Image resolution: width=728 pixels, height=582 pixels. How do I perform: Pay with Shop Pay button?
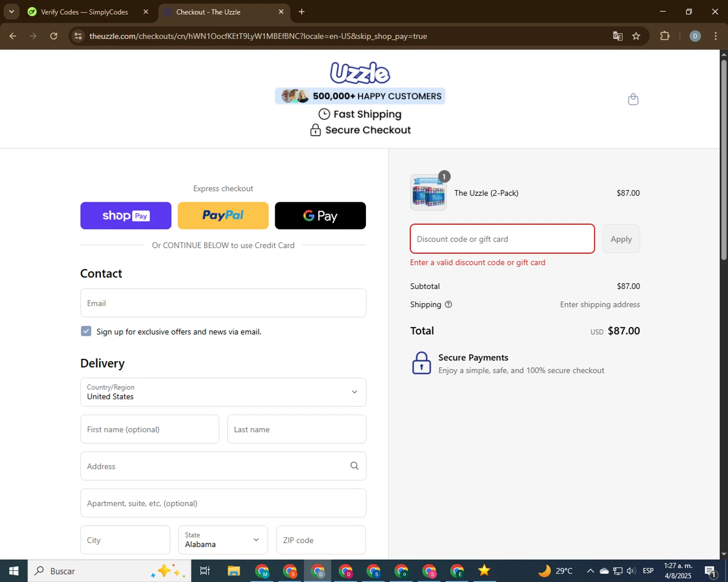click(126, 216)
